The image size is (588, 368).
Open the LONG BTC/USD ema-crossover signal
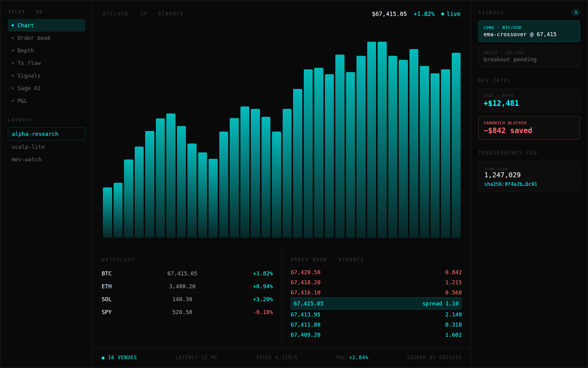529,31
